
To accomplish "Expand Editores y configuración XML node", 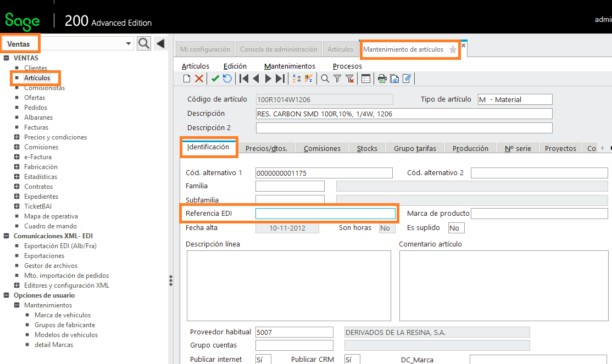I will click(x=17, y=285).
